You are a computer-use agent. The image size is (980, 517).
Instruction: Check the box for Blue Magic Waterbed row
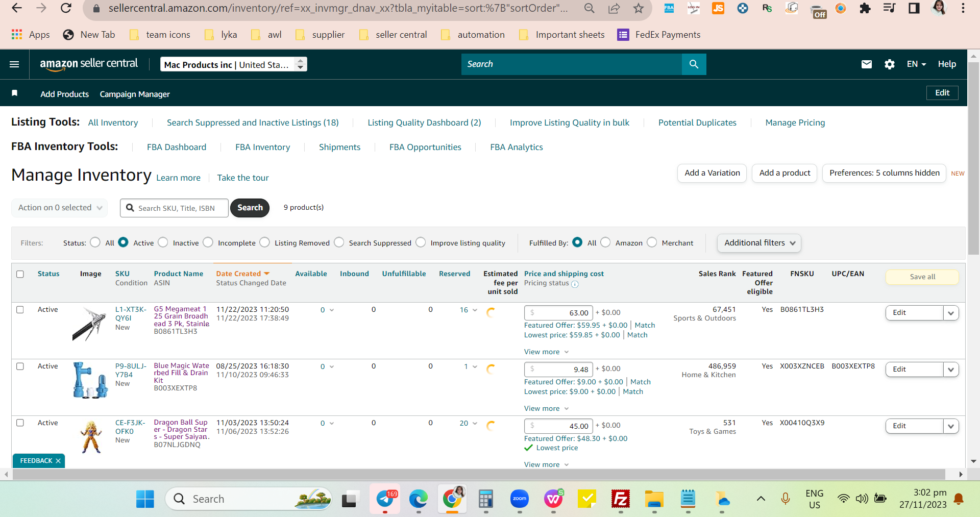pos(20,366)
